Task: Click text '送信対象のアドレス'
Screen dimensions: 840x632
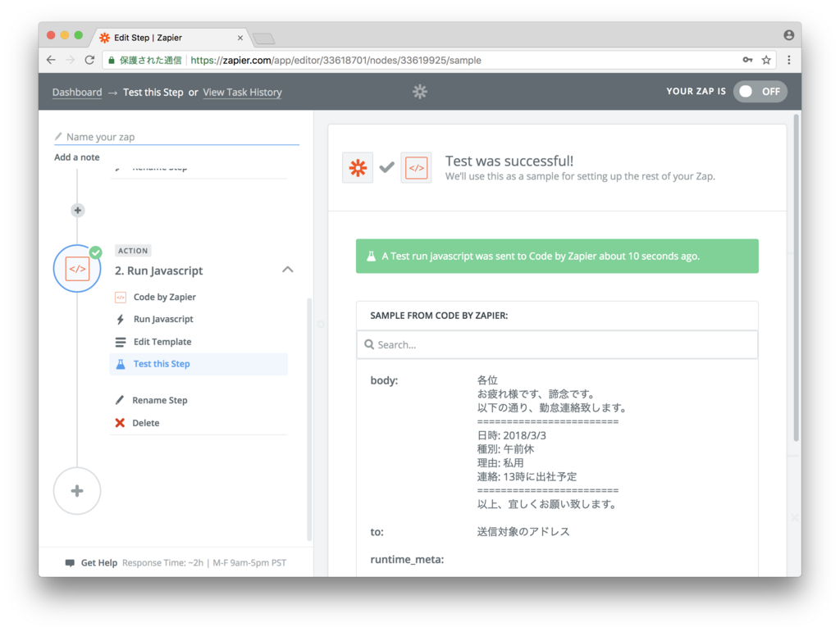Action: click(523, 532)
